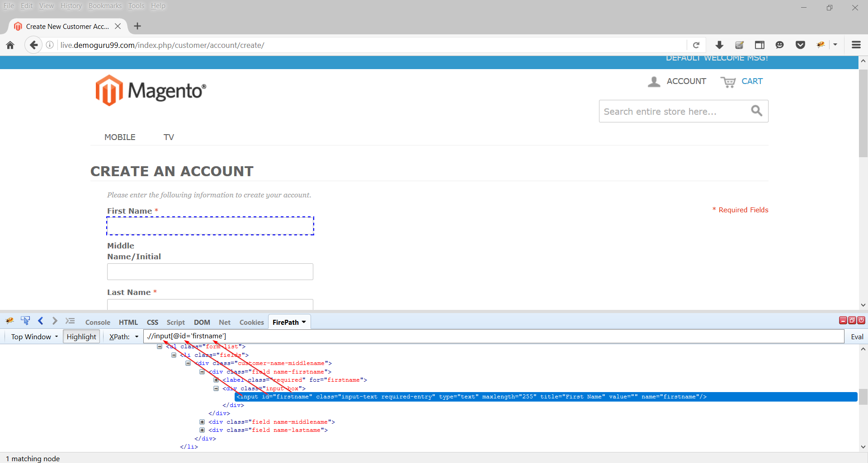Open the Firefox hamburger menu
The width and height of the screenshot is (868, 463).
coord(856,45)
